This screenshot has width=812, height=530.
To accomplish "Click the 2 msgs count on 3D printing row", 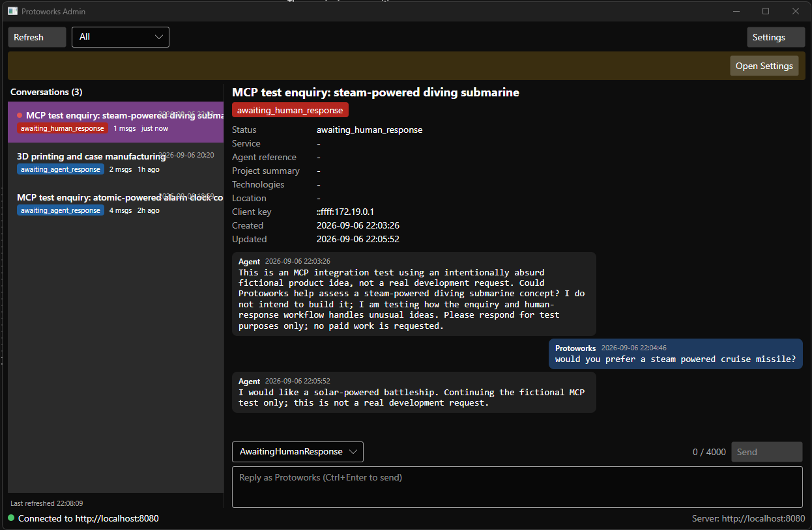I will pos(121,169).
